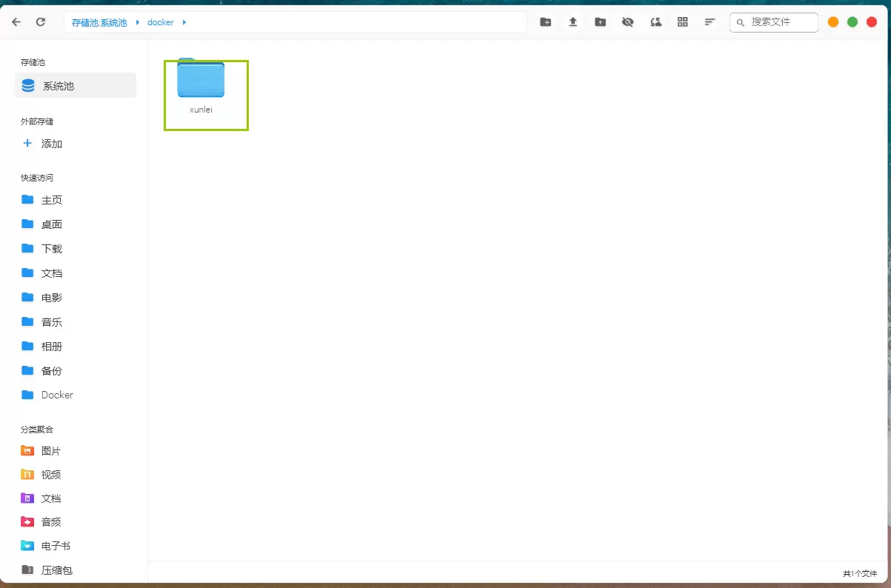Open the xunlei folder

pyautogui.click(x=201, y=80)
